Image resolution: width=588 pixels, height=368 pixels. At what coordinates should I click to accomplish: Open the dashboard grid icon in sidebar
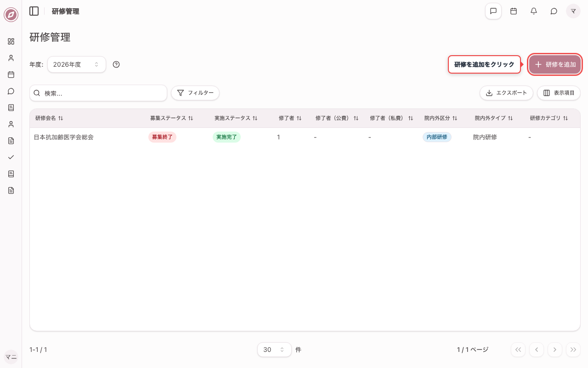pos(11,41)
